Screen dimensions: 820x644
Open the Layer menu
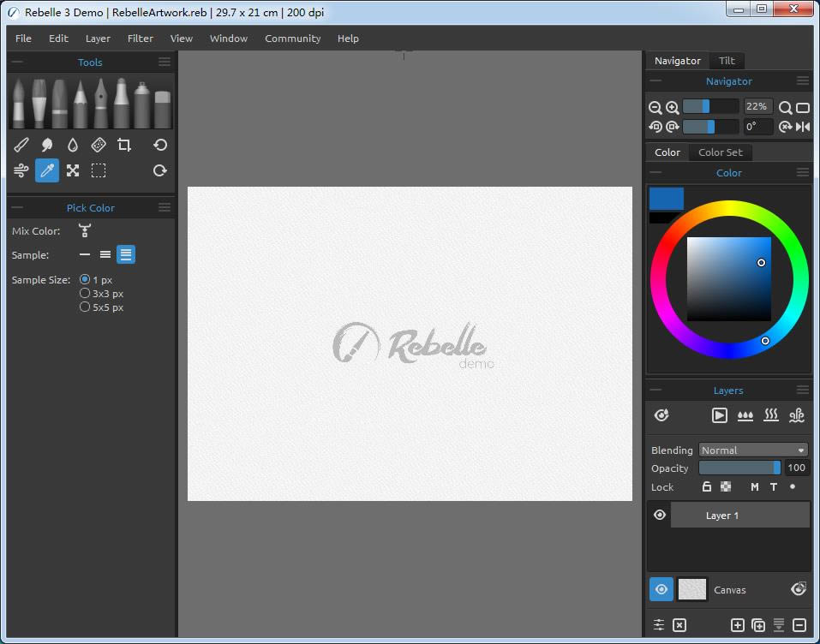[98, 39]
